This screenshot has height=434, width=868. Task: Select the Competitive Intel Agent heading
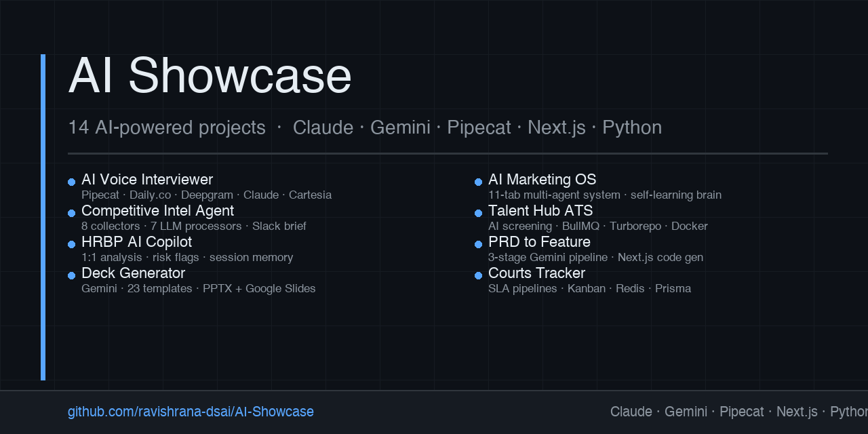coord(157,211)
